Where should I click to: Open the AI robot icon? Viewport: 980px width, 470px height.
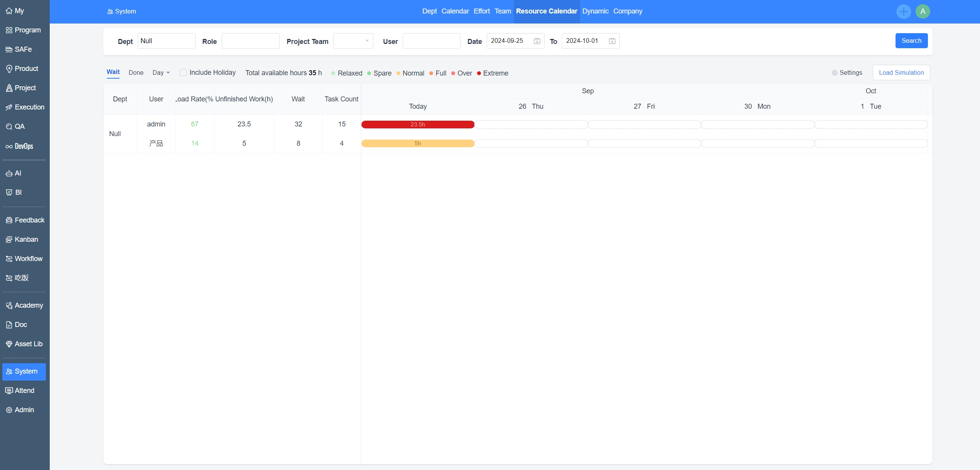9,174
